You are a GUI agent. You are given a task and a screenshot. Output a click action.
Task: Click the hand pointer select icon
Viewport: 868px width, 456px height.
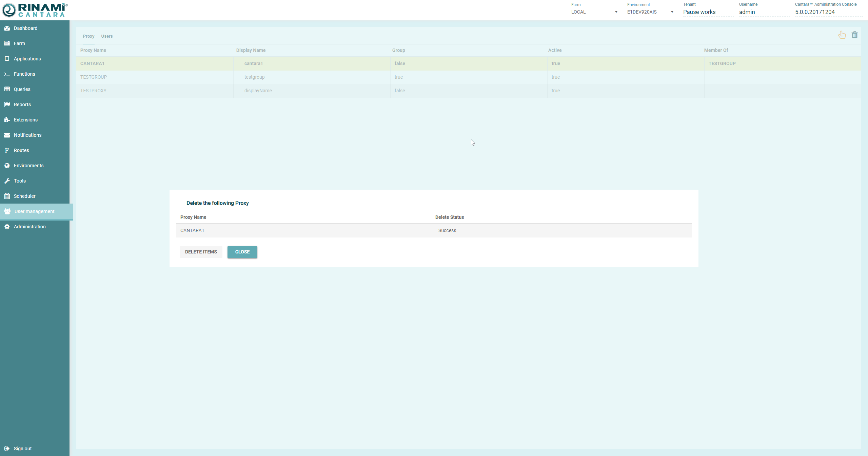[842, 35]
